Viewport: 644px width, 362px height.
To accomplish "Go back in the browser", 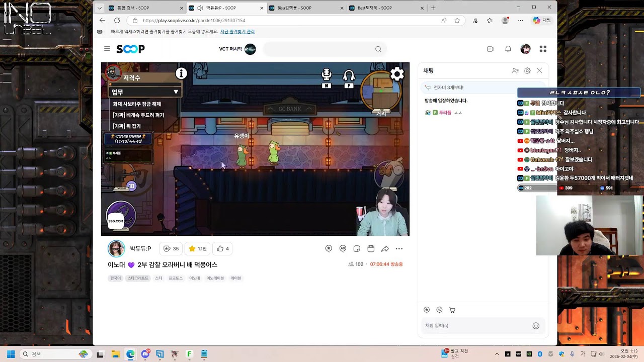I will click(102, 21).
